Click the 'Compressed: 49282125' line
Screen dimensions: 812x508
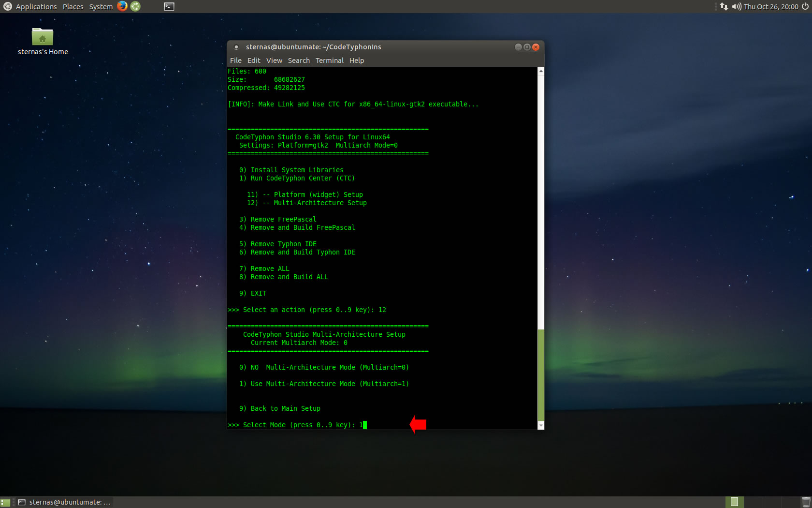pos(266,88)
